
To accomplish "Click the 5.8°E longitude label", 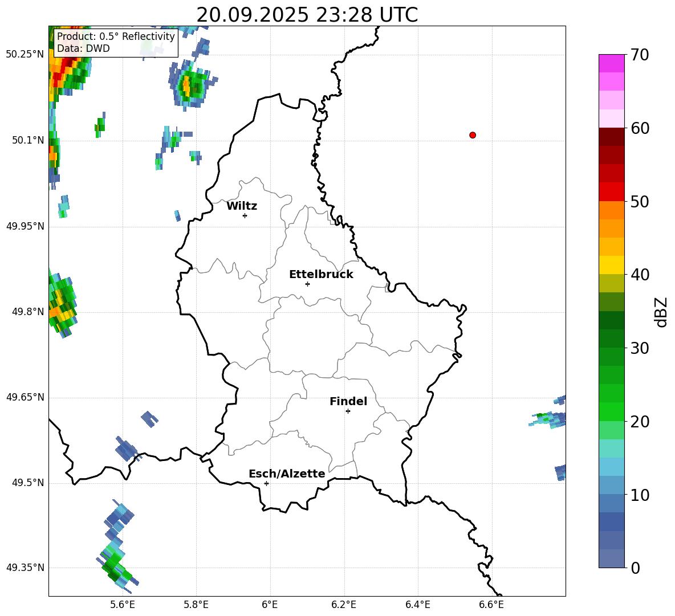I will [196, 605].
